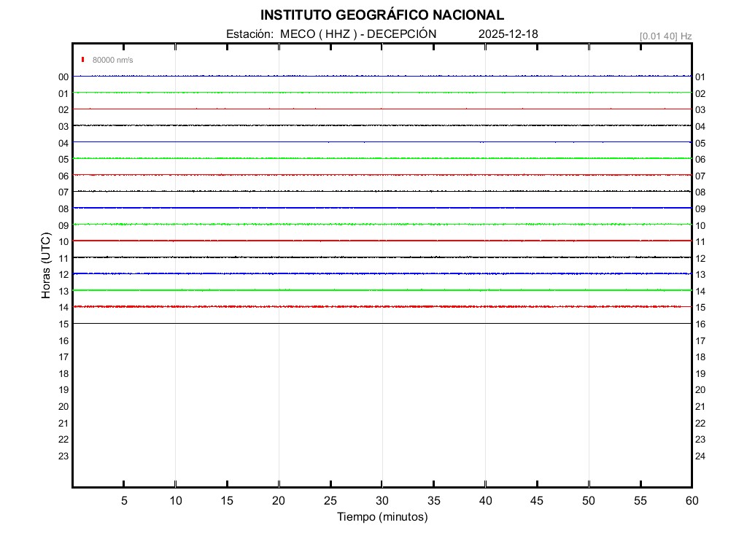Click the date 2025-12-18 in the header
Viewport: 747px width, 560px height.
click(508, 34)
